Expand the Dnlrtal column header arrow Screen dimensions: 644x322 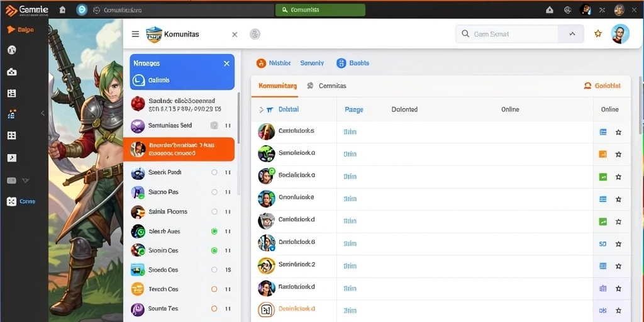[x=261, y=109]
